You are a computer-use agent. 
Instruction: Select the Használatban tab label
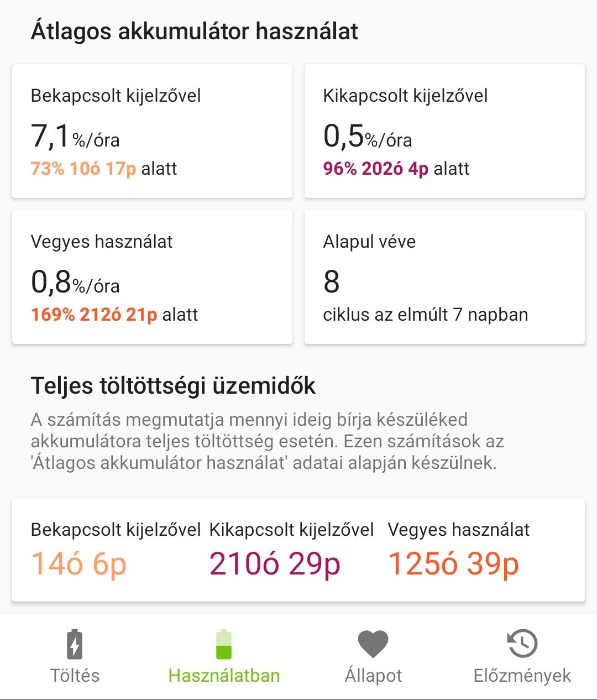tap(224, 676)
